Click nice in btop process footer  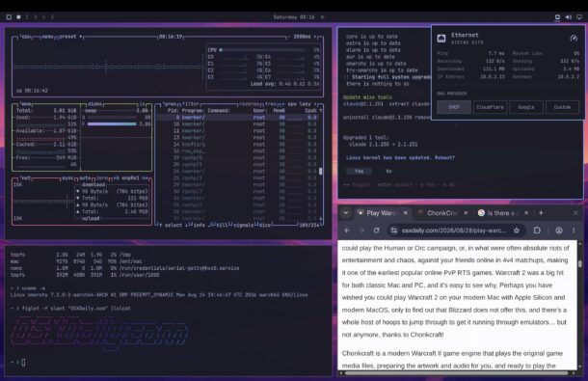click(264, 225)
